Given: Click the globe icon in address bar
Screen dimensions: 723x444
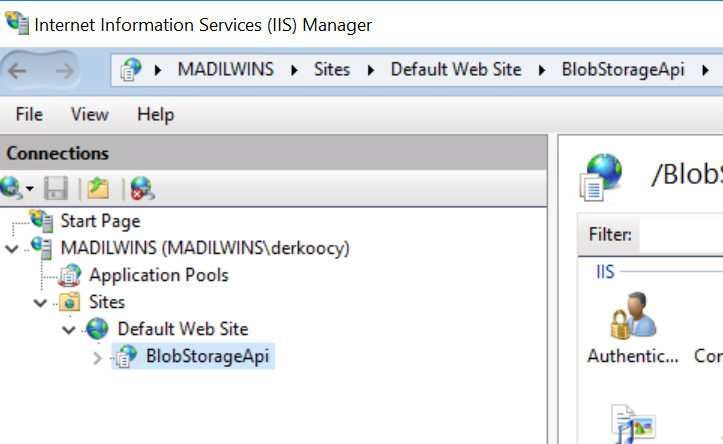Looking at the screenshot, I should [131, 70].
